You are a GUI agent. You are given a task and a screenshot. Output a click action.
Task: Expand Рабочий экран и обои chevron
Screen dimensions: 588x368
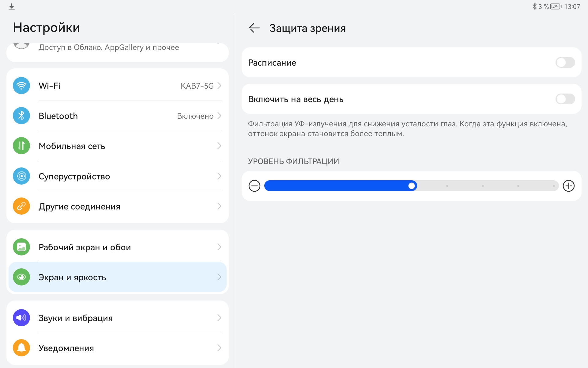[x=219, y=247]
